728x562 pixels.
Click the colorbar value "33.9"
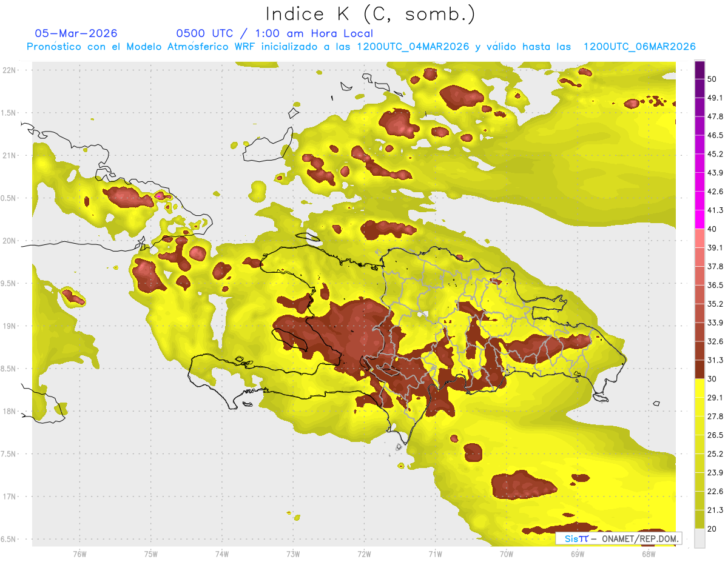click(x=715, y=323)
